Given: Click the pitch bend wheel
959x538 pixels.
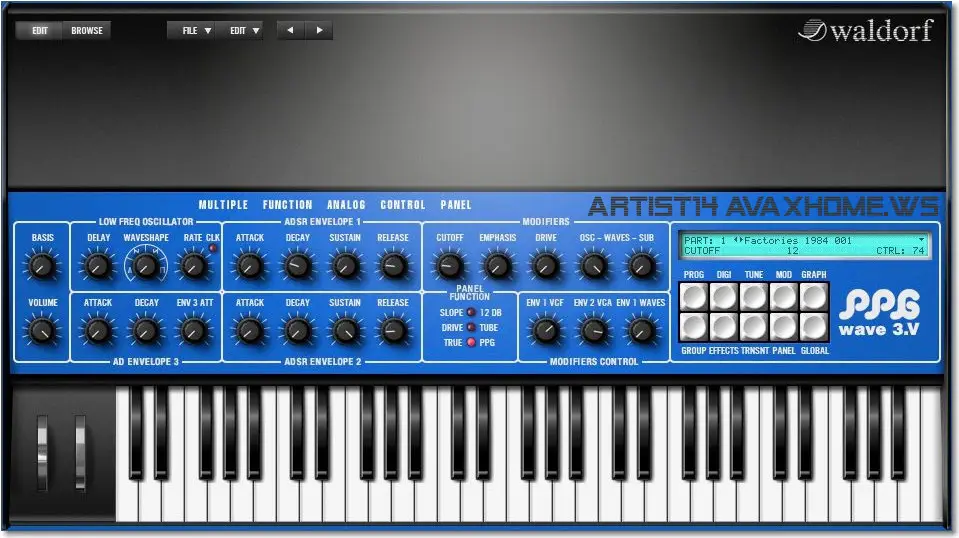Looking at the screenshot, I should pos(42,452).
